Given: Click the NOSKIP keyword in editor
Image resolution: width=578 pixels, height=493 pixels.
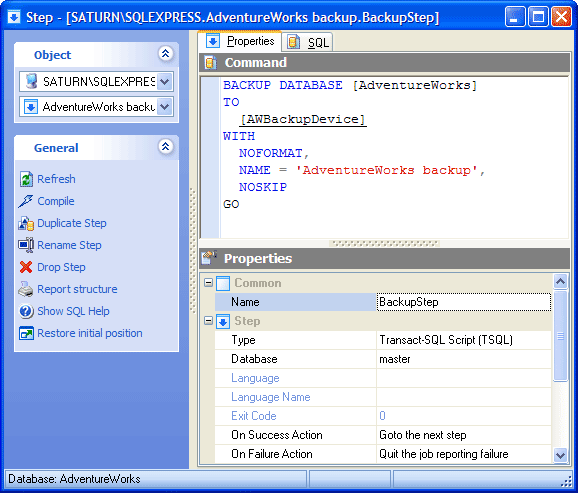Looking at the screenshot, I should (x=263, y=187).
